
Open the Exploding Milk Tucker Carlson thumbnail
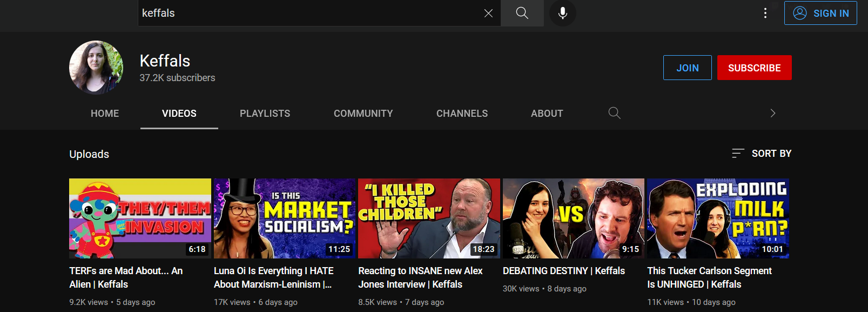[x=718, y=218]
